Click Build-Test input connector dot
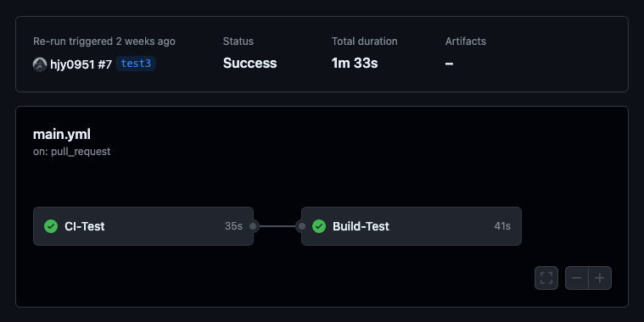 click(x=302, y=226)
